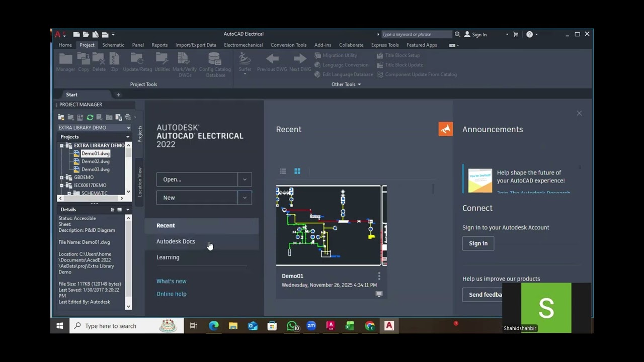Open the Demo01 recent drawing thumbnail
Image resolution: width=644 pixels, height=362 pixels.
331,226
